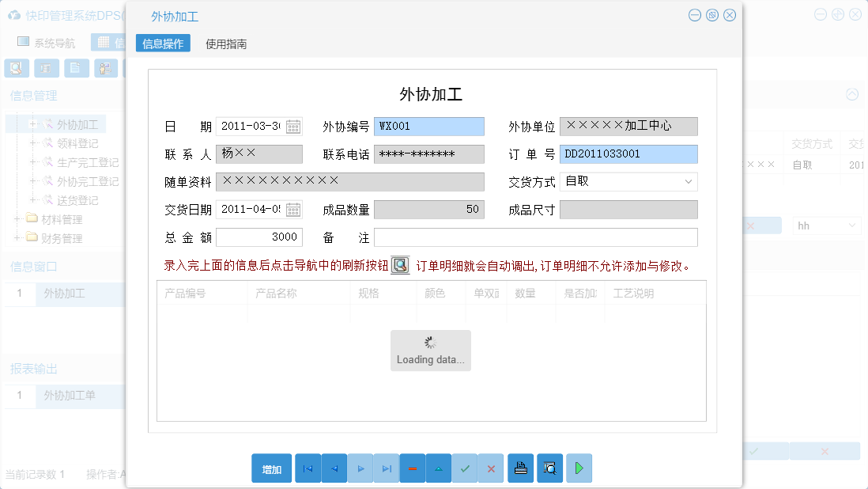868x489 pixels.
Task: Click the 增加 button to add a record
Action: 271,468
